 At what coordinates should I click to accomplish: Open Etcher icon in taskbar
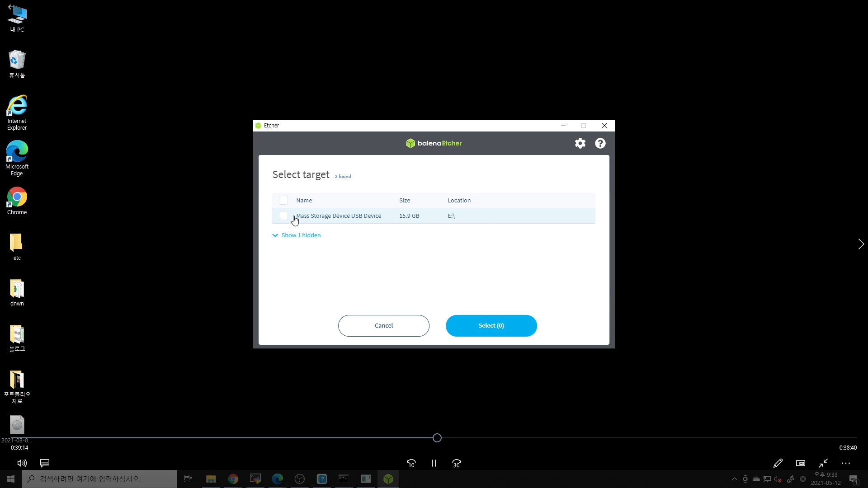point(388,479)
